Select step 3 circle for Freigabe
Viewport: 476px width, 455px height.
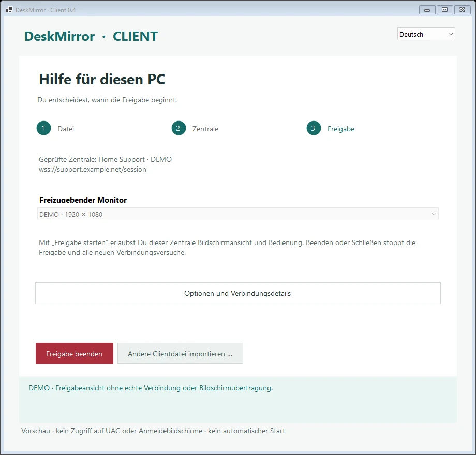314,128
